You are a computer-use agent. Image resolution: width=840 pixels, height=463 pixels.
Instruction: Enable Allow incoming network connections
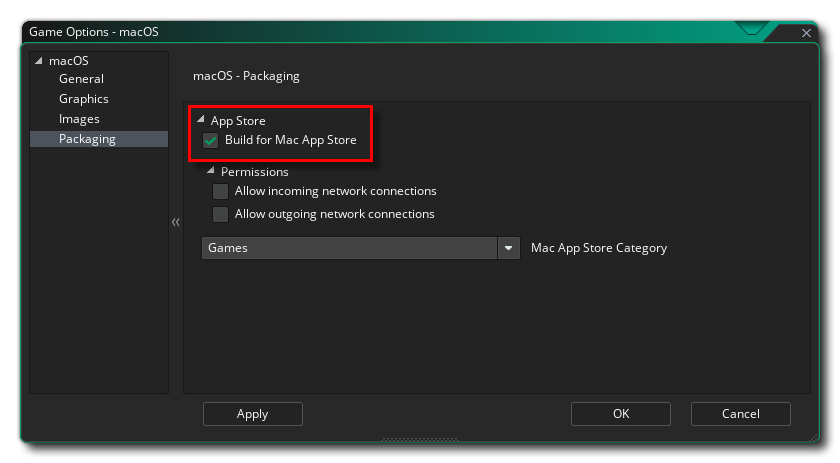coord(221,191)
